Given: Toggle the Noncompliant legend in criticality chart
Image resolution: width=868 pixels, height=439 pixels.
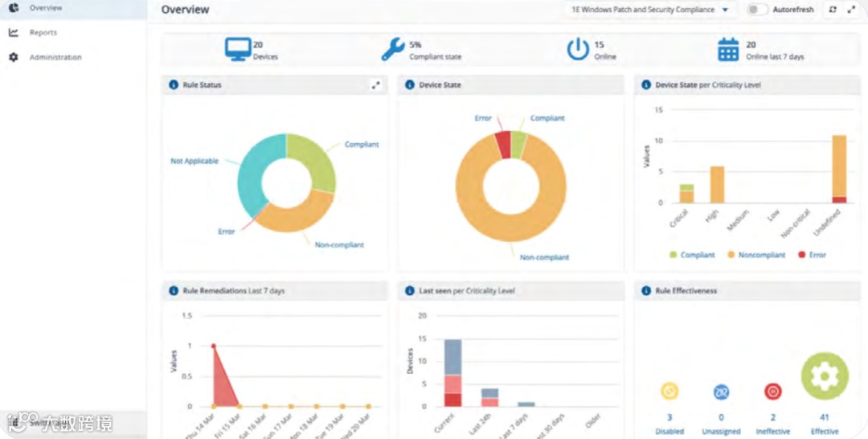Looking at the screenshot, I should click(756, 255).
